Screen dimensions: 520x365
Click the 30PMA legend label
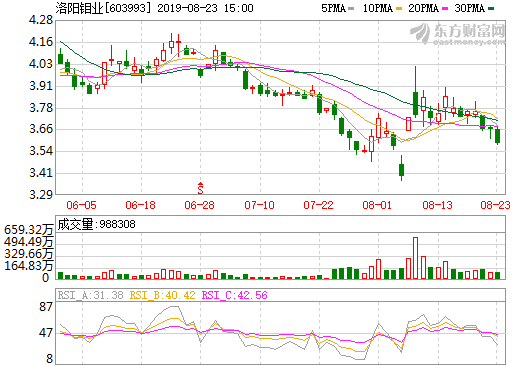[x=469, y=8]
